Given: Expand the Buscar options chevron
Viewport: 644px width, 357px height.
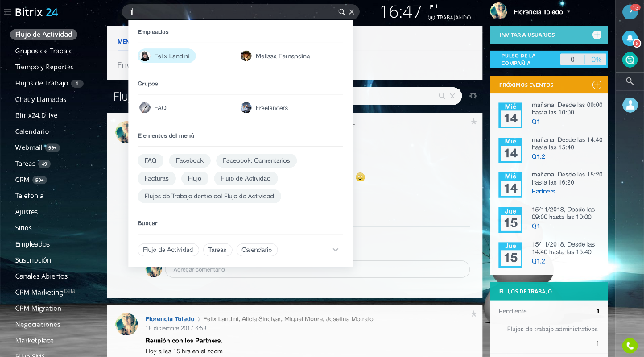Looking at the screenshot, I should point(336,250).
